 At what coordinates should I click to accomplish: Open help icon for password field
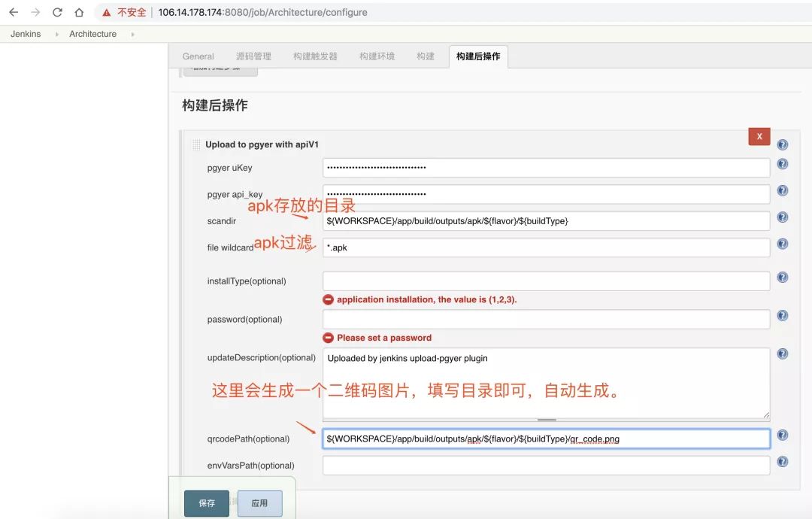[783, 315]
